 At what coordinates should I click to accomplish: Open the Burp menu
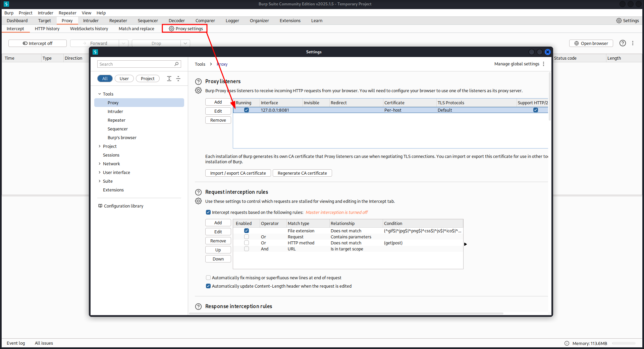pos(9,13)
